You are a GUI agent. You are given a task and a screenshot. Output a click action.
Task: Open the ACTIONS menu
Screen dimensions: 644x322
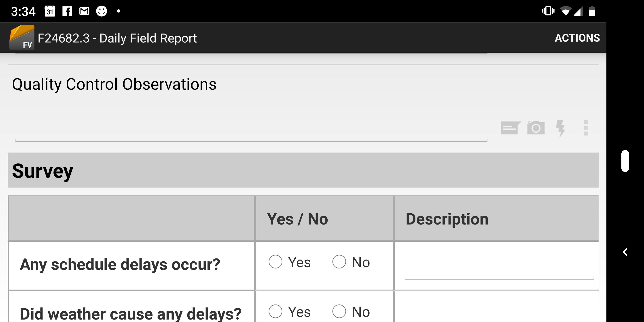click(x=577, y=38)
